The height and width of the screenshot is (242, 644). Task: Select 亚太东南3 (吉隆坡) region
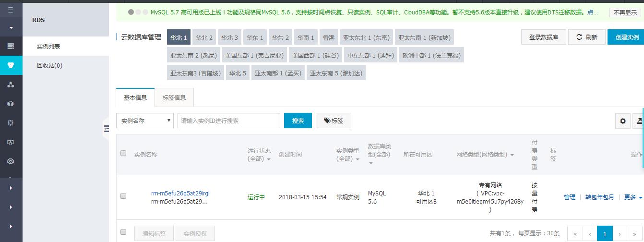(x=195, y=73)
